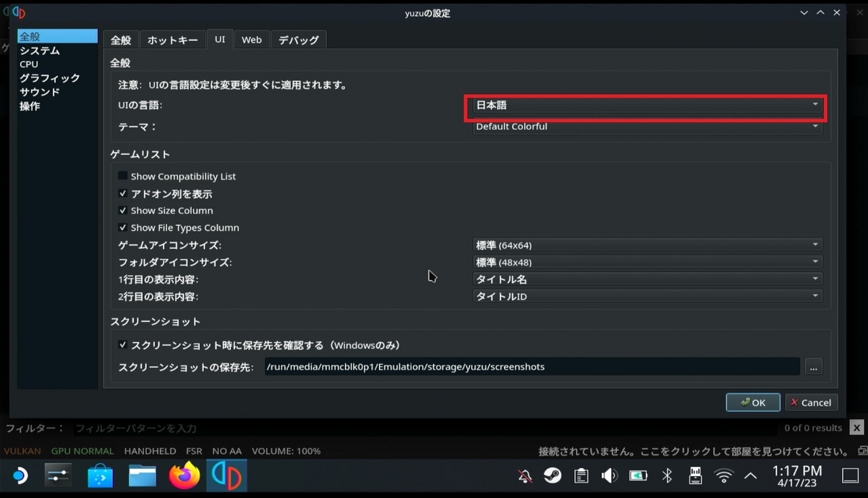
Task: Click the muted notifications bell tray icon
Action: coord(525,476)
